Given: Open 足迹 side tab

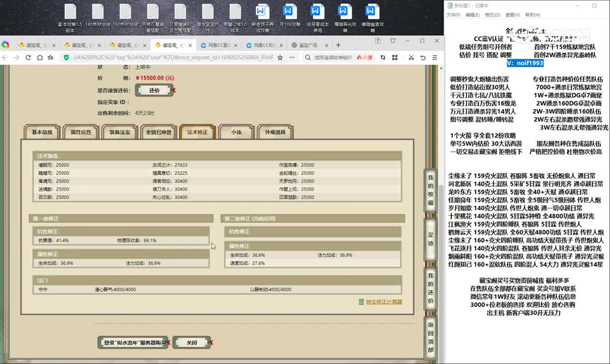Looking at the screenshot, I should pos(430,240).
